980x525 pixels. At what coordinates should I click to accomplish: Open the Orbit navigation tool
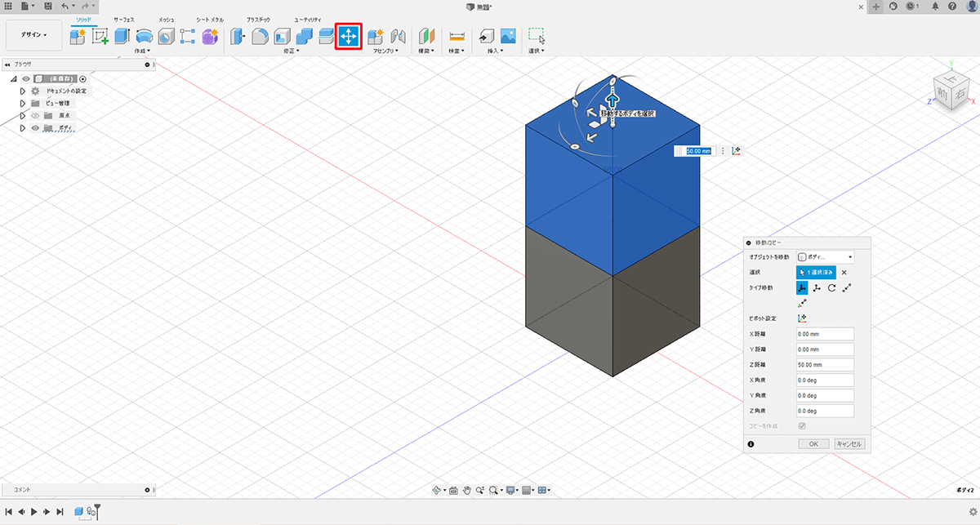click(438, 490)
